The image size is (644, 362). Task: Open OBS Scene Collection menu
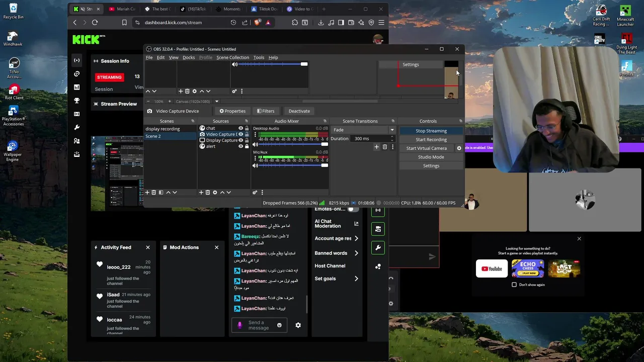coord(232,57)
